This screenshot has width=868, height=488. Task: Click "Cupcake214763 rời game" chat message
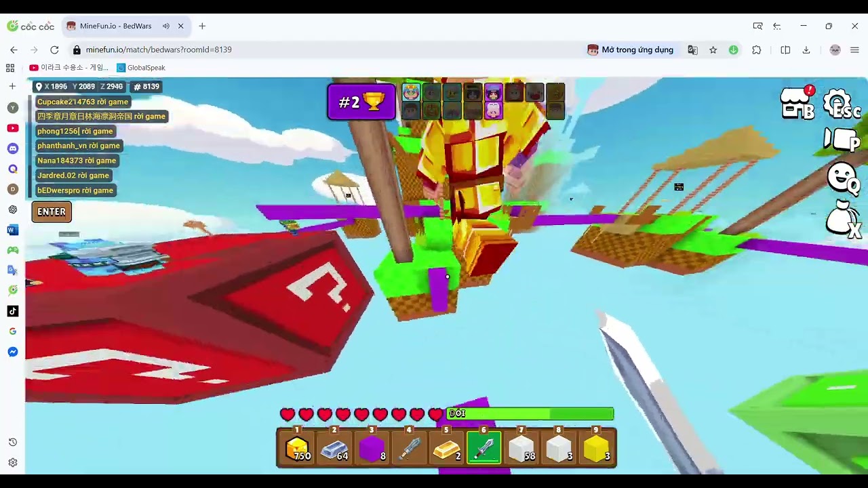[x=82, y=102]
